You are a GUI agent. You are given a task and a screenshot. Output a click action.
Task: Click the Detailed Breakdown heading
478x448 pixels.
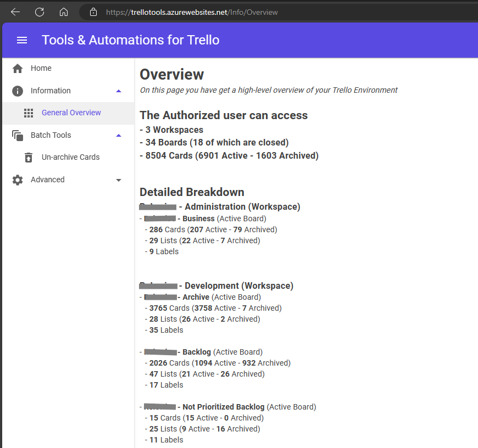[x=192, y=192]
